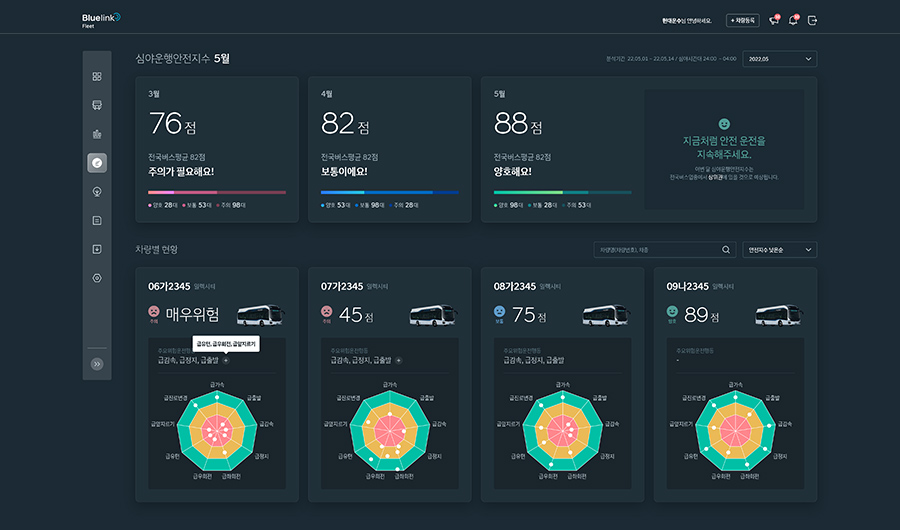Click the logout icon in header
900x530 pixels.
pos(813,20)
